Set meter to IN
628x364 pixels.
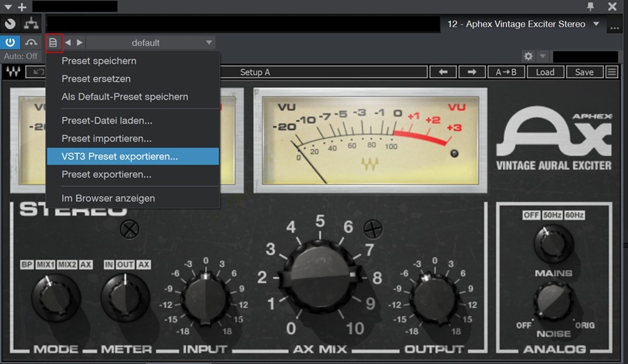[109, 265]
